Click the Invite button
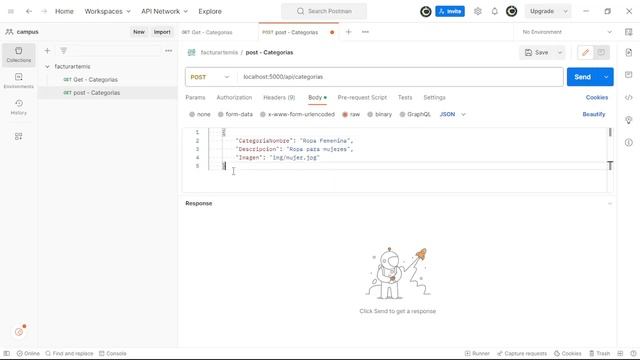640x360 pixels. (450, 11)
